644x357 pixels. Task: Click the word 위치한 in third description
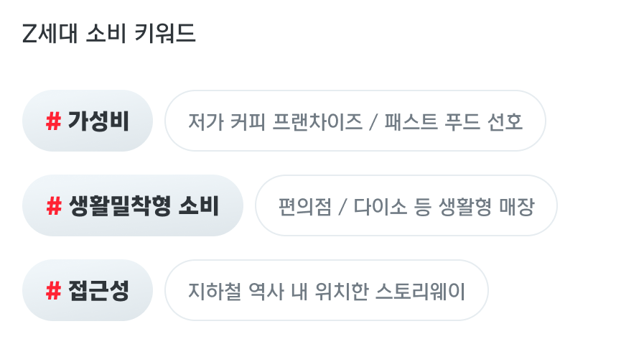(342, 291)
